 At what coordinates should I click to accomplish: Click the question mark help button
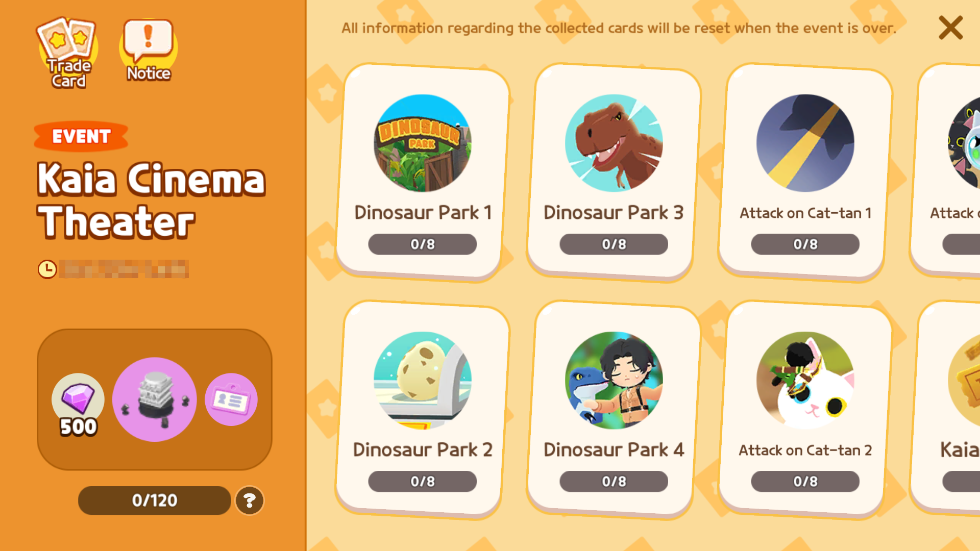(250, 500)
